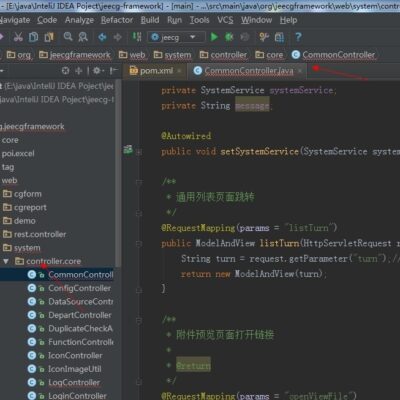Fold the listTurn method body
Viewport: 400px width, 400px height.
139,244
